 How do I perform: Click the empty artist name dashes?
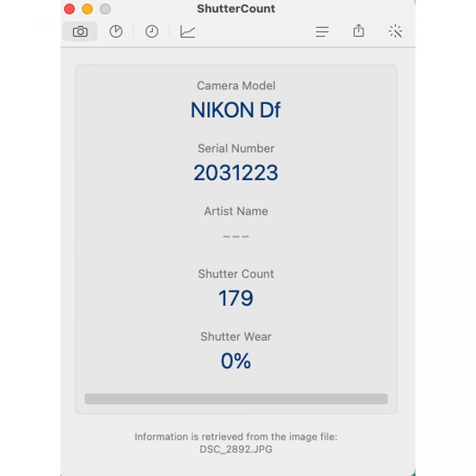(x=236, y=236)
